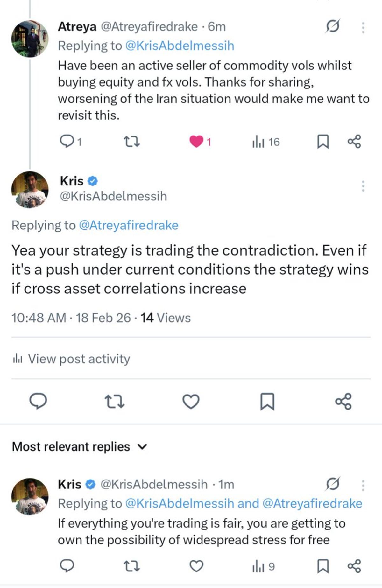Open more options on Kris's main post
Viewport: 382px width, 588px height.
(363, 186)
